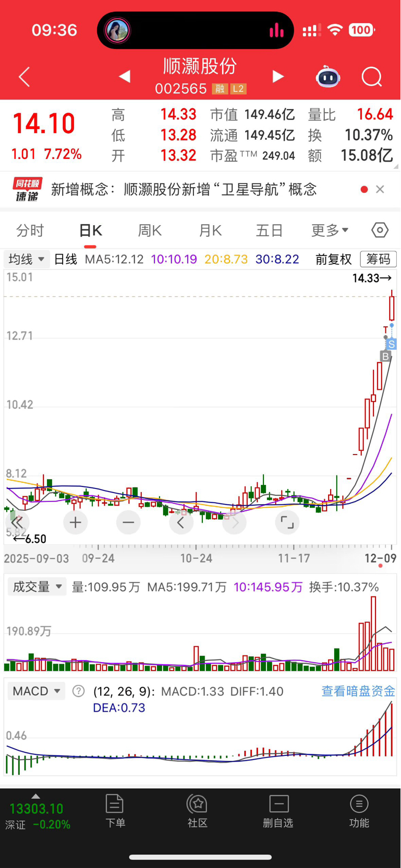The width and height of the screenshot is (401, 868).
Task: Tap the 深证 index value 13303.10
Action: (x=37, y=809)
